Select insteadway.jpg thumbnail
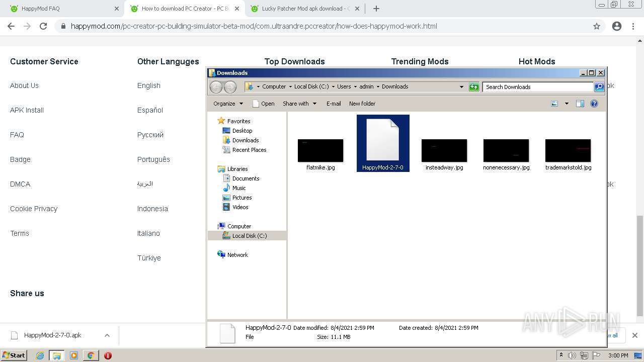This screenshot has width=644, height=362. (444, 151)
